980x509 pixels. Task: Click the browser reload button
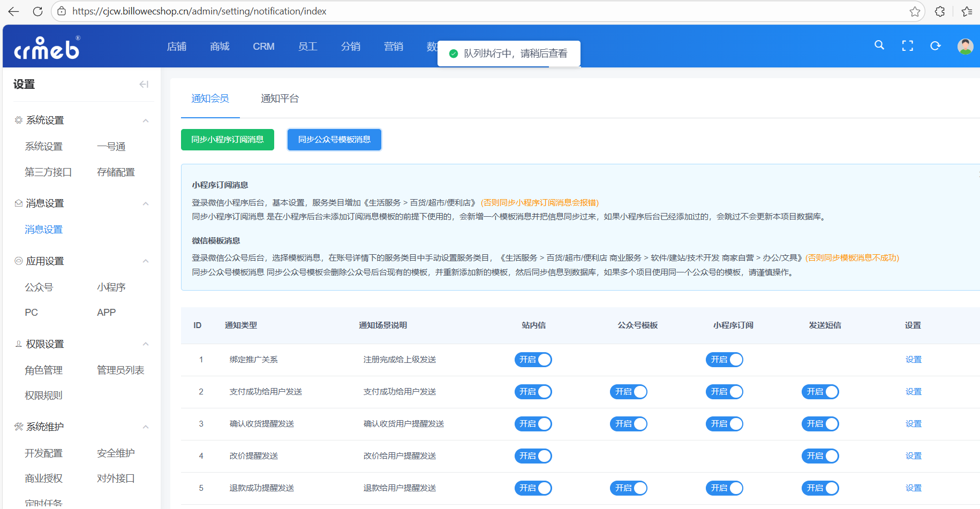(37, 11)
